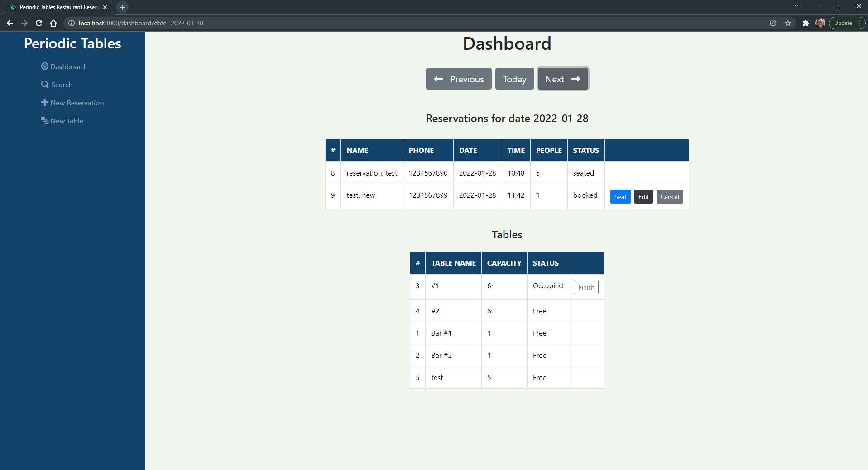Click the plus icon beside New Reservation
Viewport: 868px width, 470px height.
tap(44, 102)
